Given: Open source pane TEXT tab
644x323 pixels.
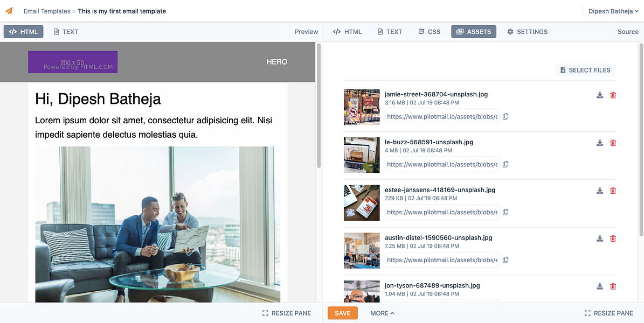Looking at the screenshot, I should click(390, 32).
